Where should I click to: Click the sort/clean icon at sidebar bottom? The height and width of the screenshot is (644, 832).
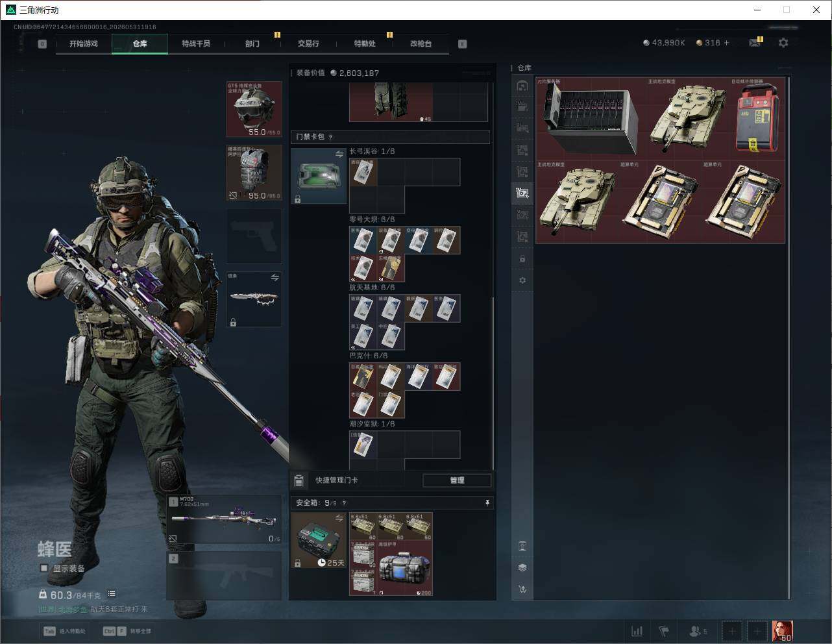[x=522, y=589]
